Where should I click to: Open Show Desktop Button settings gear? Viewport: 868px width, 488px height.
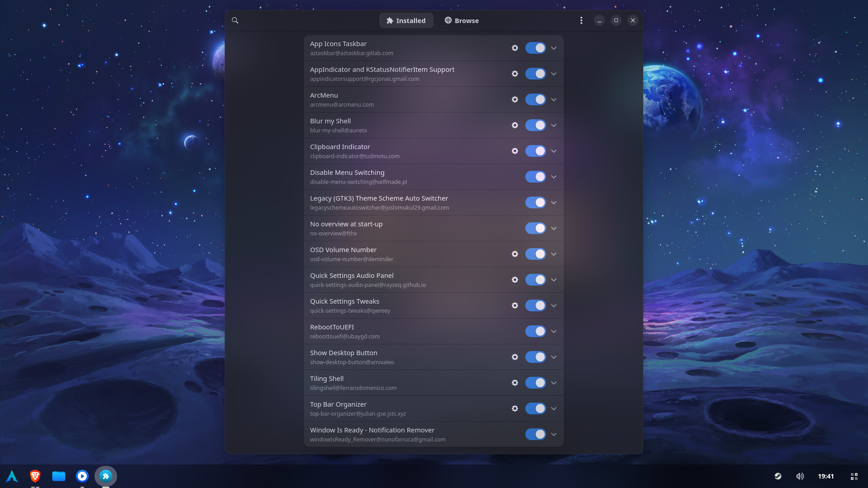point(515,357)
